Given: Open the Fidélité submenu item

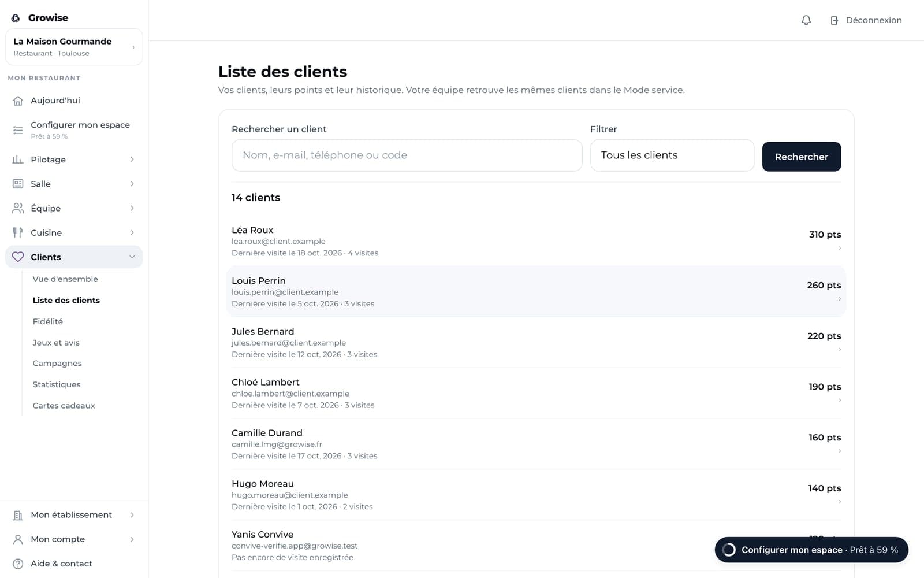Looking at the screenshot, I should point(48,321).
